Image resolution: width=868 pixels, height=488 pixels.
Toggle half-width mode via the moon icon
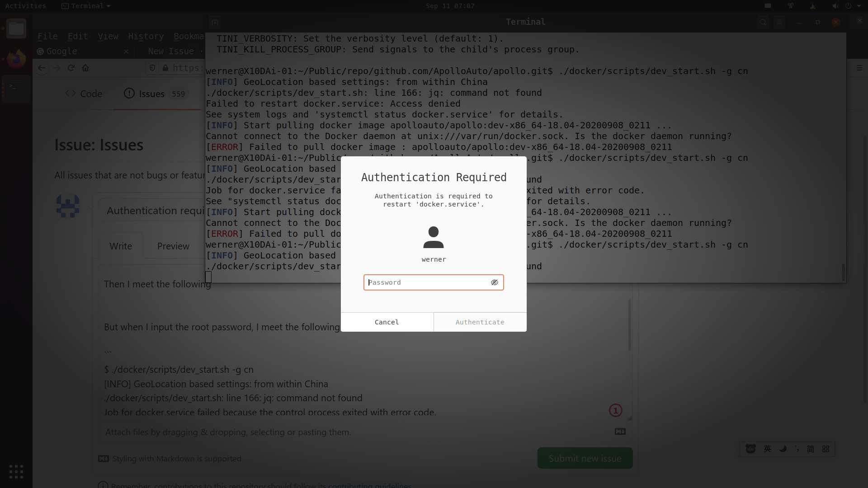point(783,449)
